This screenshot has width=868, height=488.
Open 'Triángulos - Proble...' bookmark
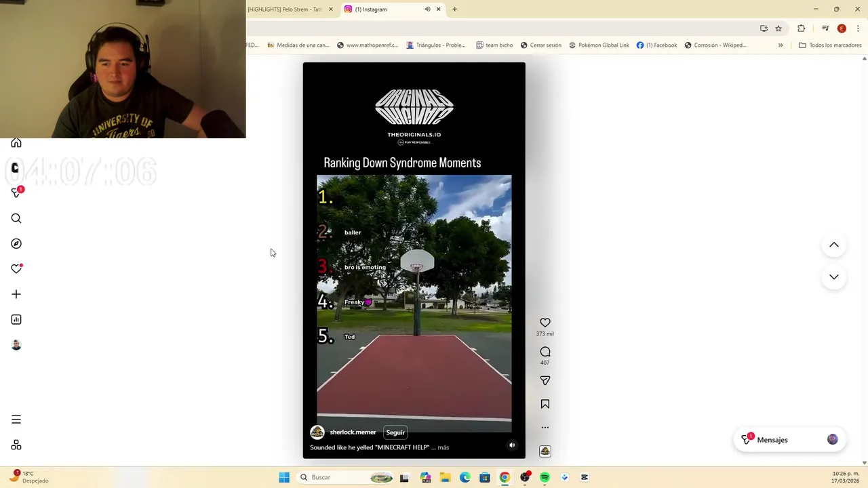(x=435, y=45)
